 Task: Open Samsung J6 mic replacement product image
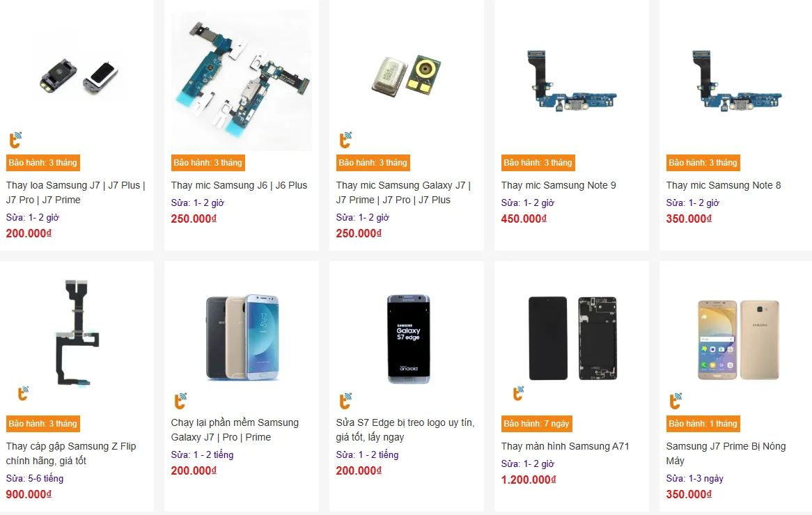tap(242, 81)
